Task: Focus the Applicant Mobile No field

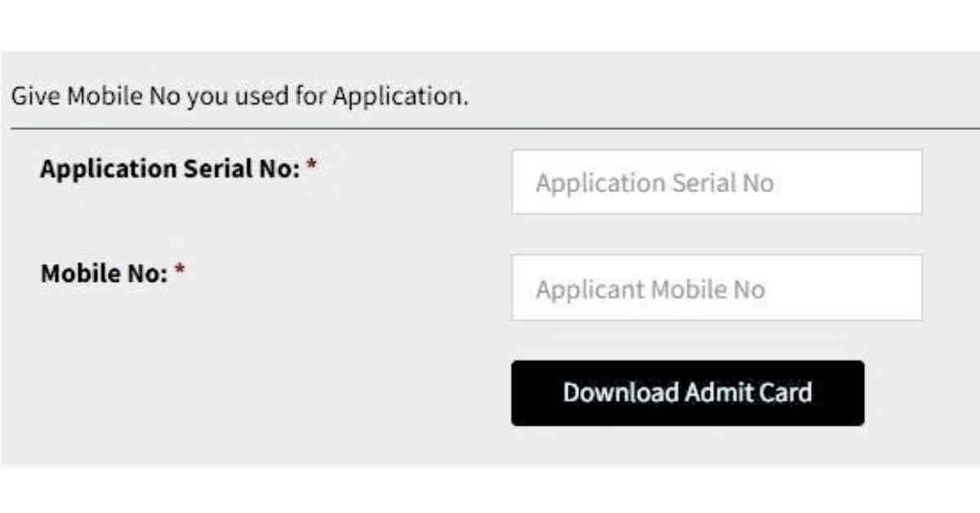Action: [717, 288]
